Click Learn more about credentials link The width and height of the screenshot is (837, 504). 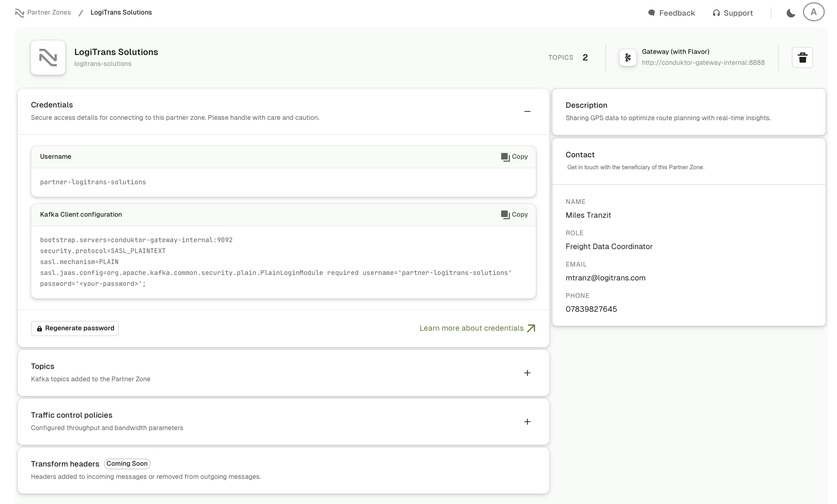pyautogui.click(x=478, y=328)
